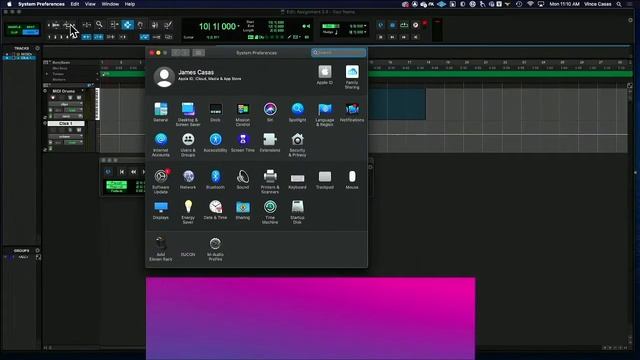The image size is (640, 360).
Task: Open Desktop & Screen Saver preferences
Action: pyautogui.click(x=188, y=114)
